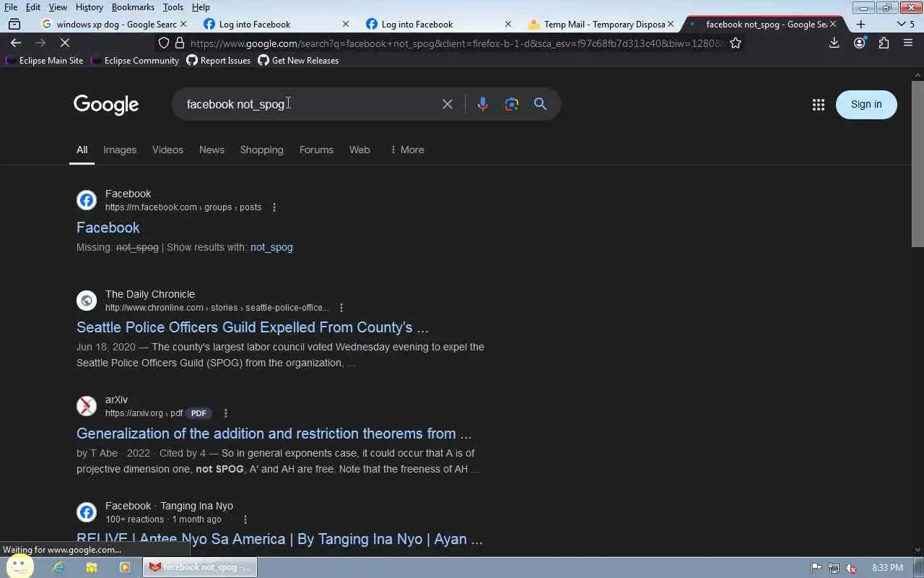Screen dimensions: 924x578
Task: Open the Firefox hamburger application menu
Action: 908,43
